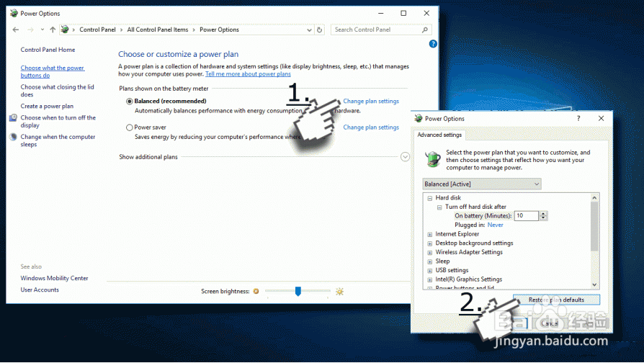Increase On battery minutes with up spinner

click(x=543, y=213)
